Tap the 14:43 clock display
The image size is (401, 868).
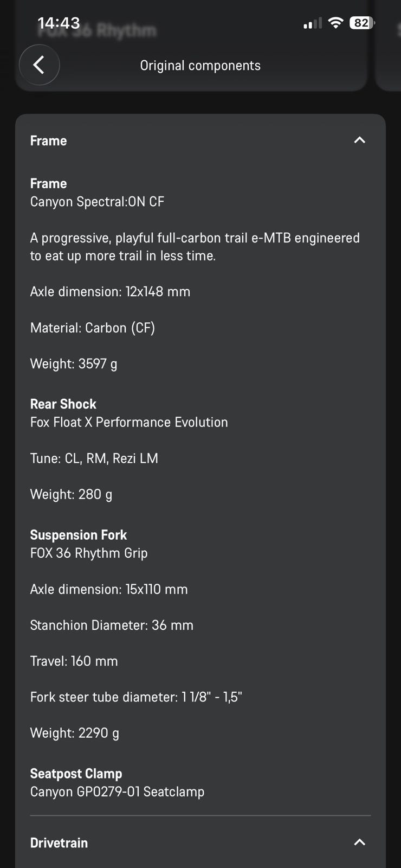coord(59,23)
